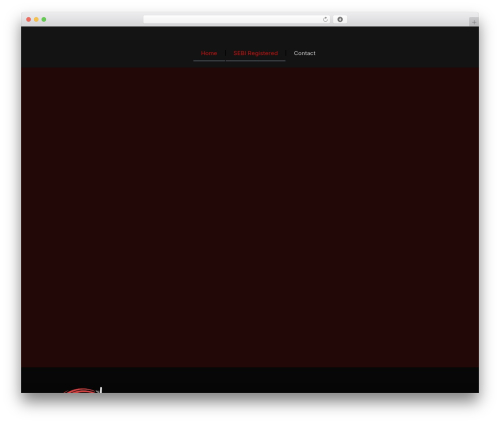Open the downloads button beside the address bar

[x=340, y=19]
